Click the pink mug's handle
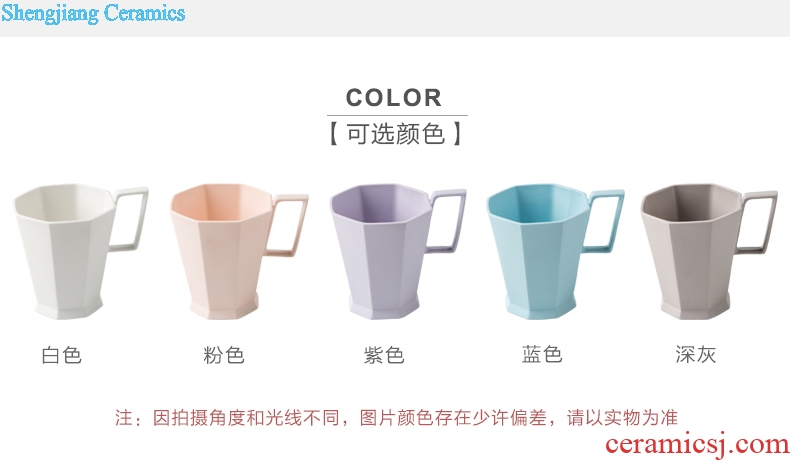 point(288,225)
